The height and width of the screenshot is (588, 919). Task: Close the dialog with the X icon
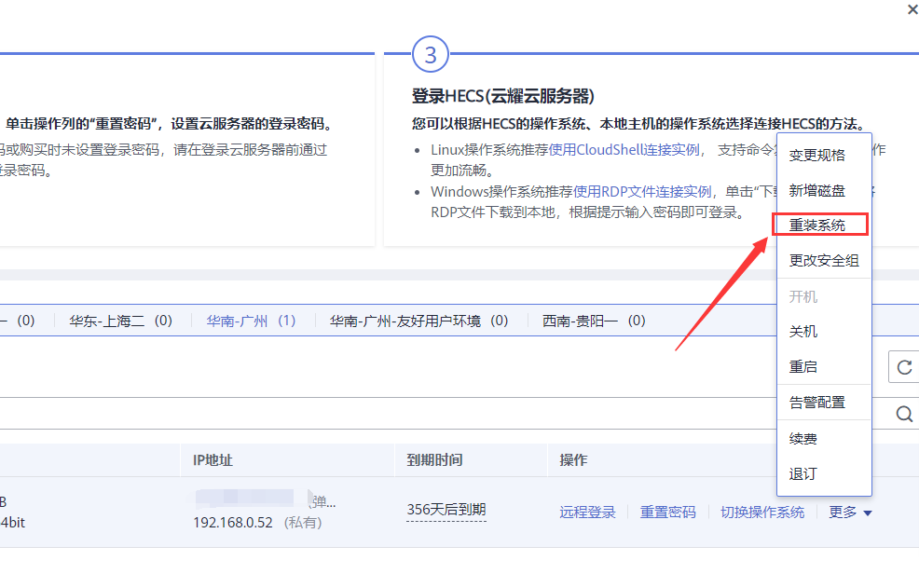(913, 10)
